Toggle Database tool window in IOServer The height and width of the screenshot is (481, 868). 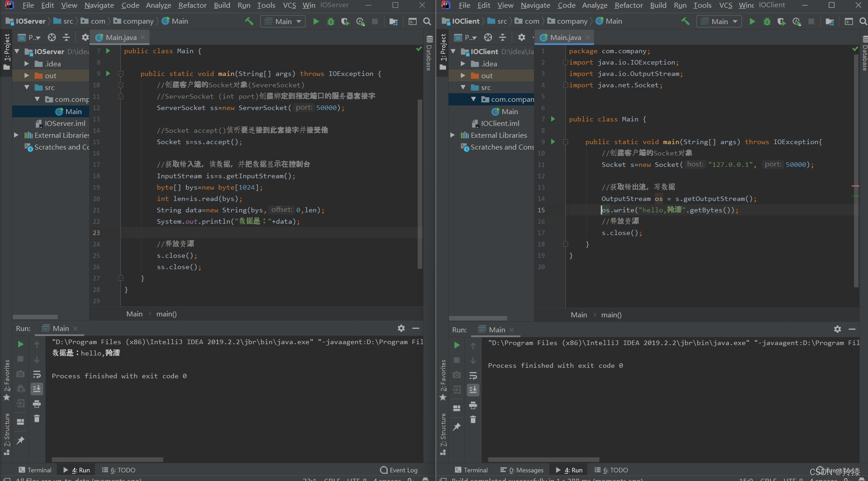(429, 52)
